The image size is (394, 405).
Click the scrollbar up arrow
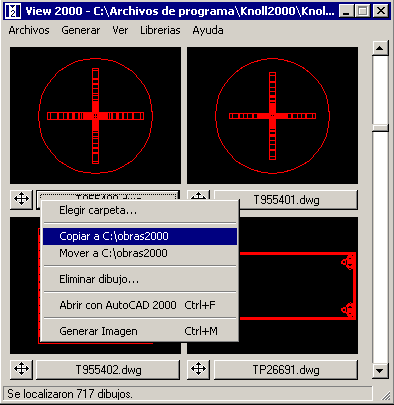click(x=380, y=48)
